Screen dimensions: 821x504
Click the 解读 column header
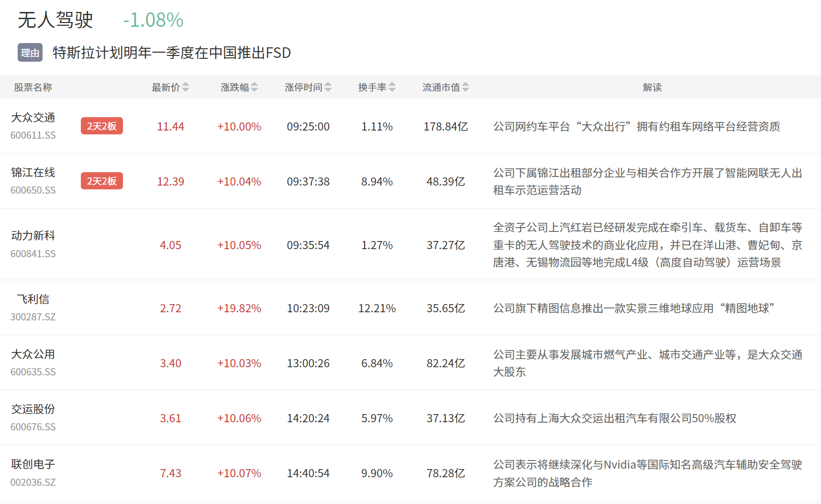tap(652, 88)
